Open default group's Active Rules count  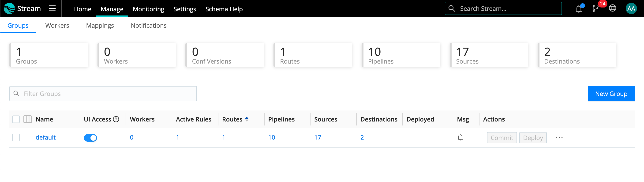tap(177, 137)
